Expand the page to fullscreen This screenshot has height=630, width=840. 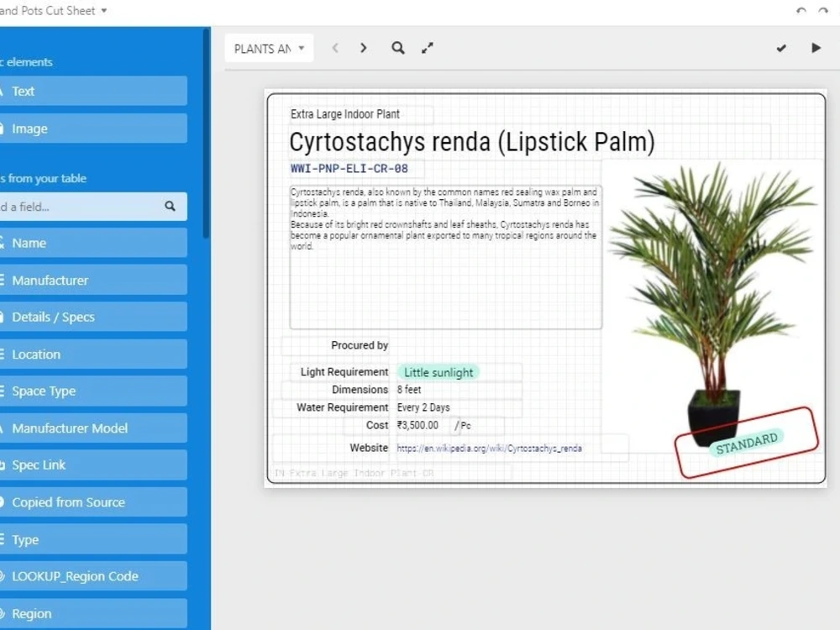pyautogui.click(x=427, y=48)
